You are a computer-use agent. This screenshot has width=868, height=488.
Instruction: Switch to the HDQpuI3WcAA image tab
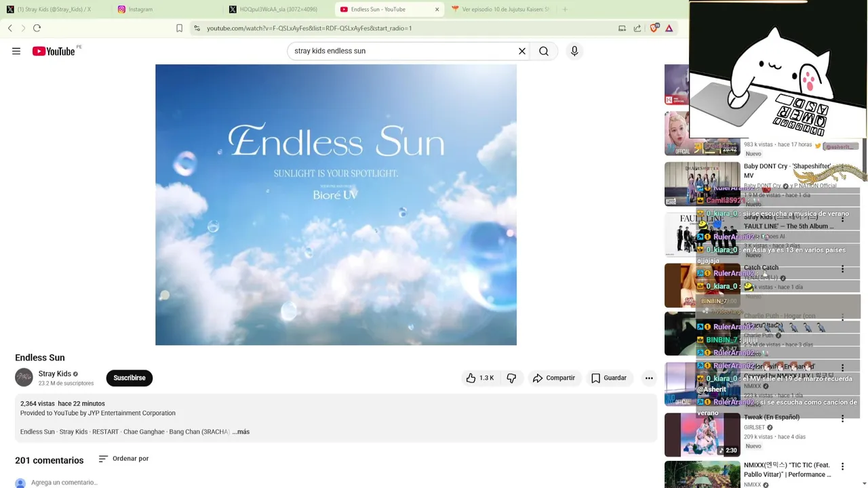click(x=278, y=9)
